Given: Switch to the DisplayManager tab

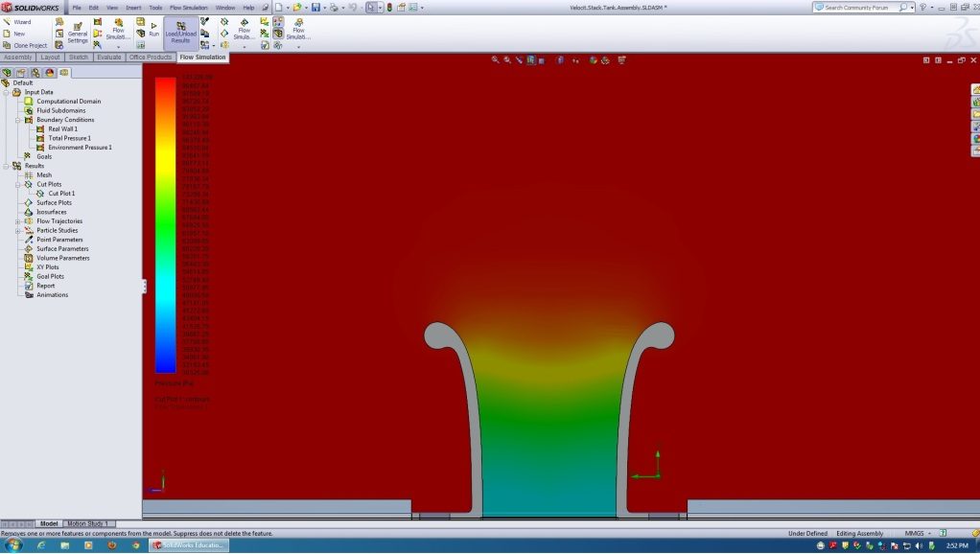Looking at the screenshot, I should click(50, 73).
